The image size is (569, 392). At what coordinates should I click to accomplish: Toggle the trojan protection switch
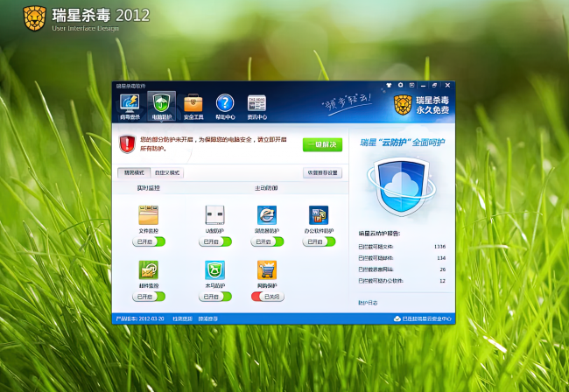(x=215, y=297)
